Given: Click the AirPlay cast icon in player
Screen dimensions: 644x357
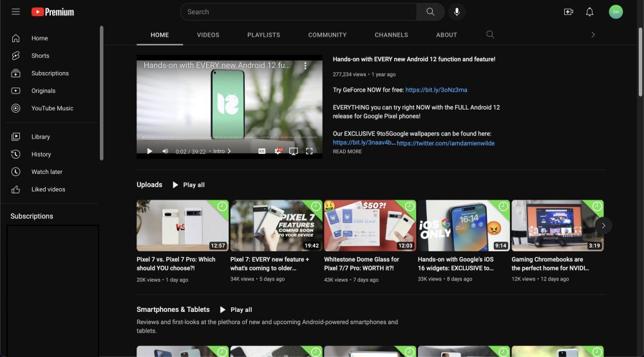Looking at the screenshot, I should click(x=293, y=151).
